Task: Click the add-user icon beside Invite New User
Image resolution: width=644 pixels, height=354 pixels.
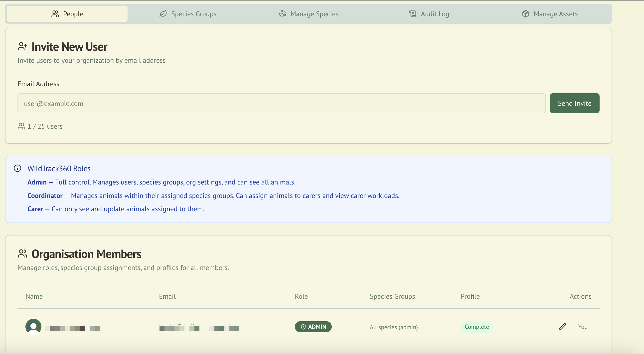Action: pyautogui.click(x=22, y=46)
